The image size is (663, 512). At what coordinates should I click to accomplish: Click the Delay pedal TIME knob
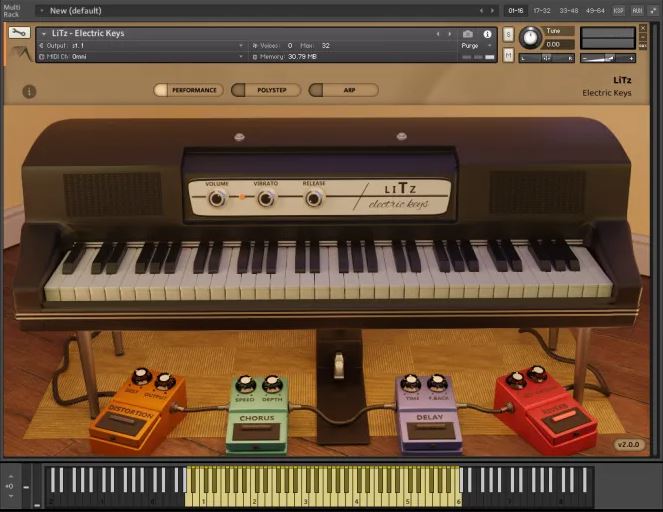411,383
